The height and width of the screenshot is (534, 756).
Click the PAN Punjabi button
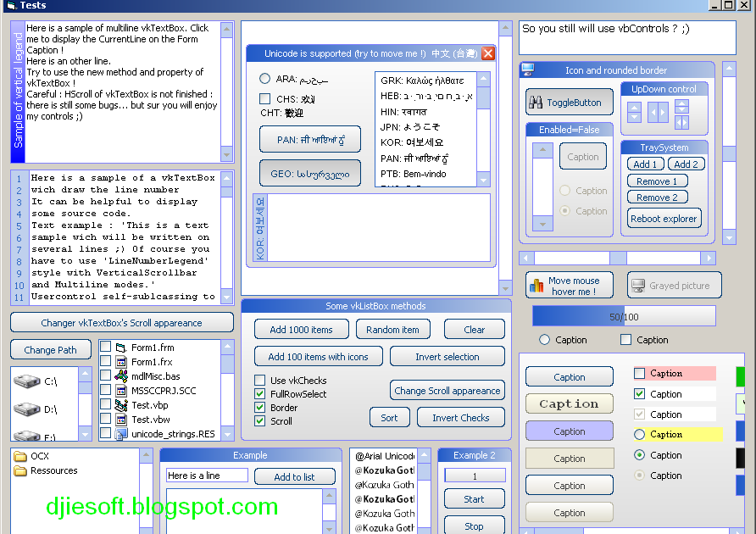click(310, 139)
